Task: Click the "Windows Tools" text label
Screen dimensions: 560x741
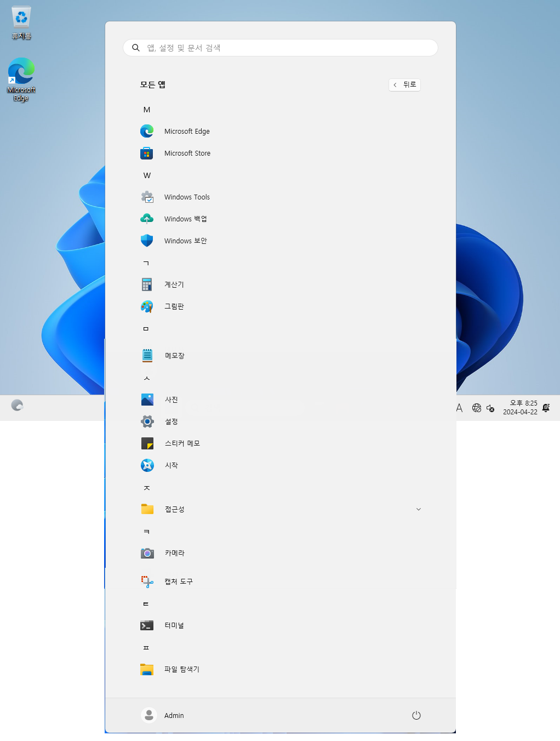Action: (187, 197)
